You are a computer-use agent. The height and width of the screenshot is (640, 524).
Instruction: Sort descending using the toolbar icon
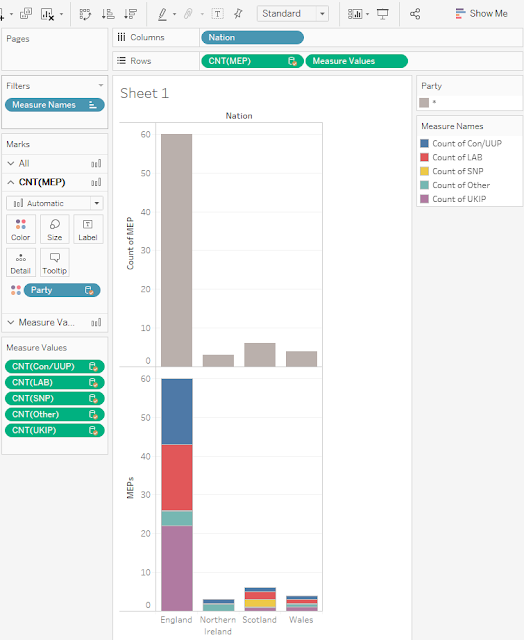pyautogui.click(x=130, y=14)
